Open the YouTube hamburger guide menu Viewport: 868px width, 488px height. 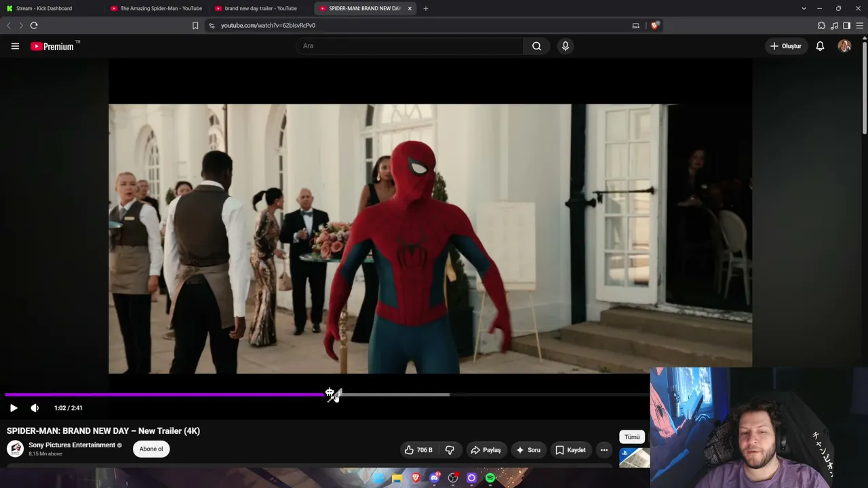[15, 46]
